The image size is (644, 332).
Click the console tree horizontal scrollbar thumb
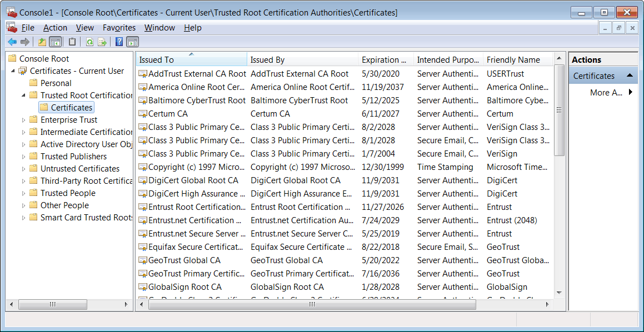coord(53,304)
